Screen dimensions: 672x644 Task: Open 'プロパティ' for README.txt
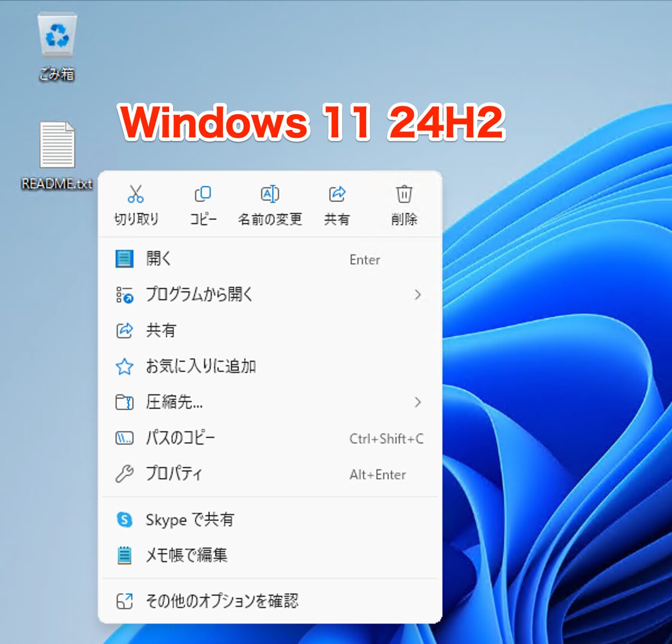click(175, 474)
